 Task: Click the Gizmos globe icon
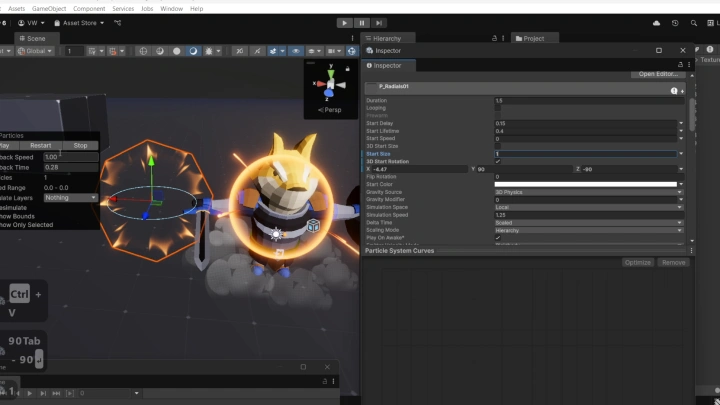352,51
